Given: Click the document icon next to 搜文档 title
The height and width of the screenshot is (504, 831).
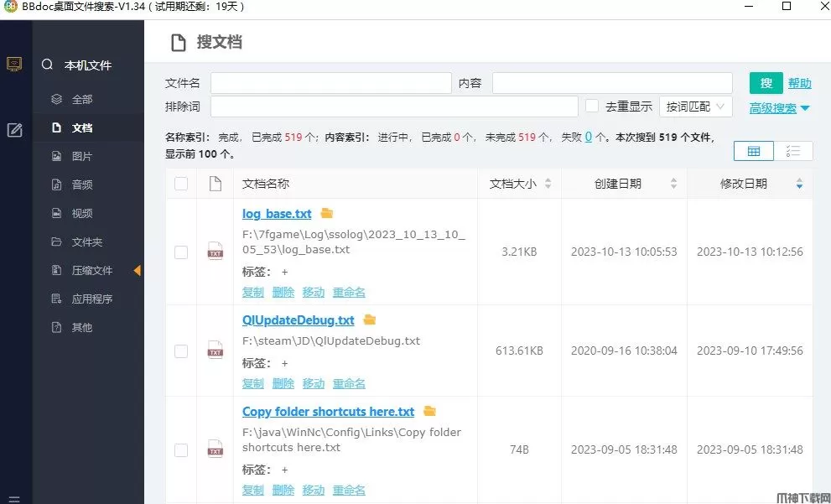Looking at the screenshot, I should (178, 43).
